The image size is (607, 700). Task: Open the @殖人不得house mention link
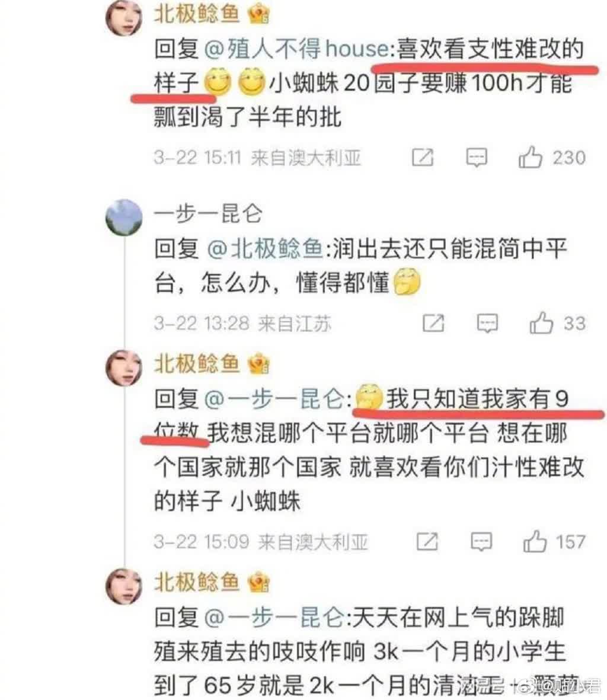click(x=297, y=48)
